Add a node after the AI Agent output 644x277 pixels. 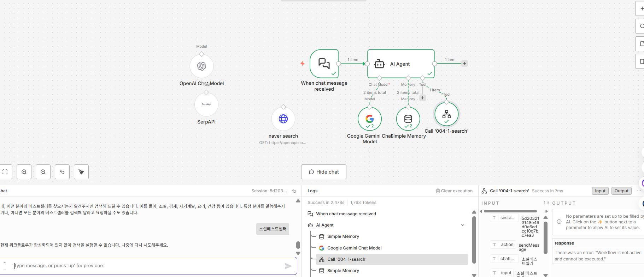[x=464, y=64]
